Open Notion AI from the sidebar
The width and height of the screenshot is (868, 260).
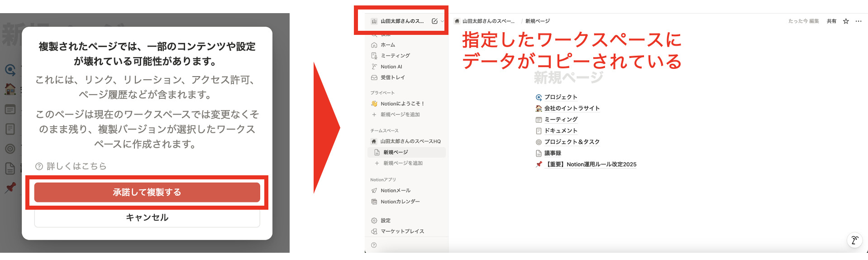click(406, 67)
